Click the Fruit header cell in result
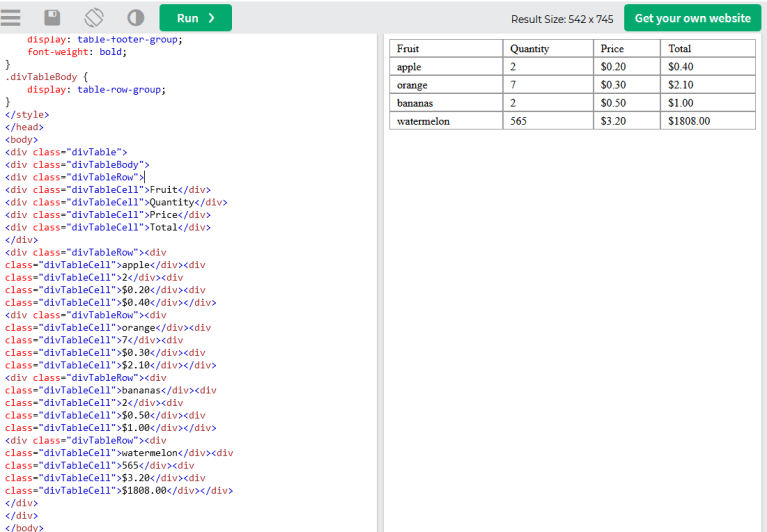This screenshot has height=532, width=767. point(446,48)
